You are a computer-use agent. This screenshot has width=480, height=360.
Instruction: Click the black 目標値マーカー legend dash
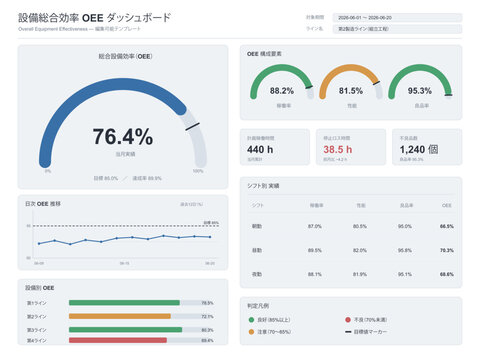pos(348,332)
